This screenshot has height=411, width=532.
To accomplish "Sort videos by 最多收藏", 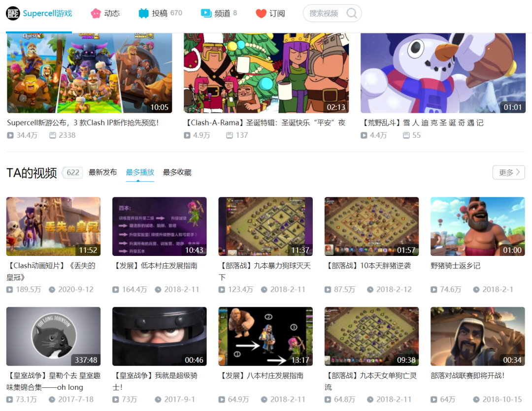I will (x=177, y=172).
